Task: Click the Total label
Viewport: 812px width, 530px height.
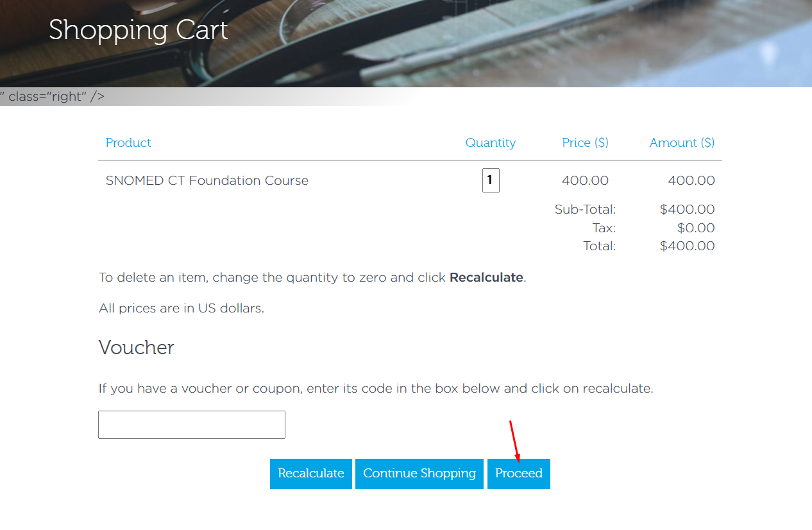Action: [599, 246]
